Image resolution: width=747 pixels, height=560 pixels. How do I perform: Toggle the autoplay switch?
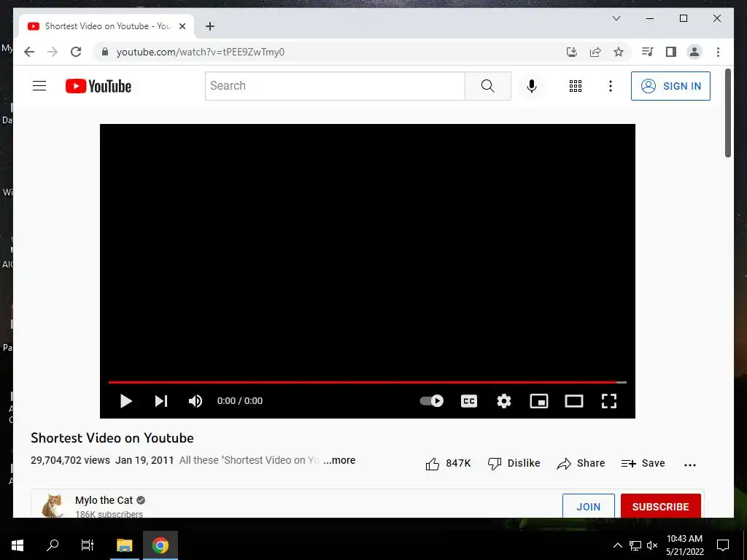click(432, 401)
